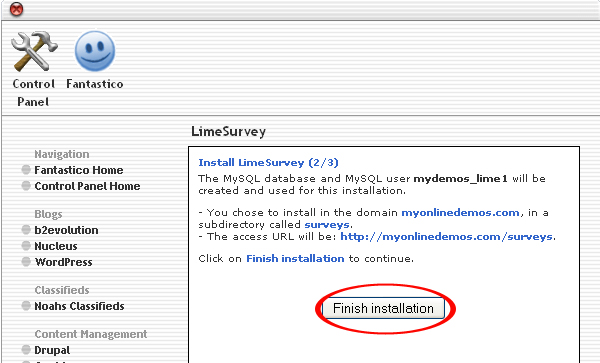Image resolution: width=600 pixels, height=363 pixels.
Task: Open the Fantastico smiley face icon
Action: click(95, 51)
